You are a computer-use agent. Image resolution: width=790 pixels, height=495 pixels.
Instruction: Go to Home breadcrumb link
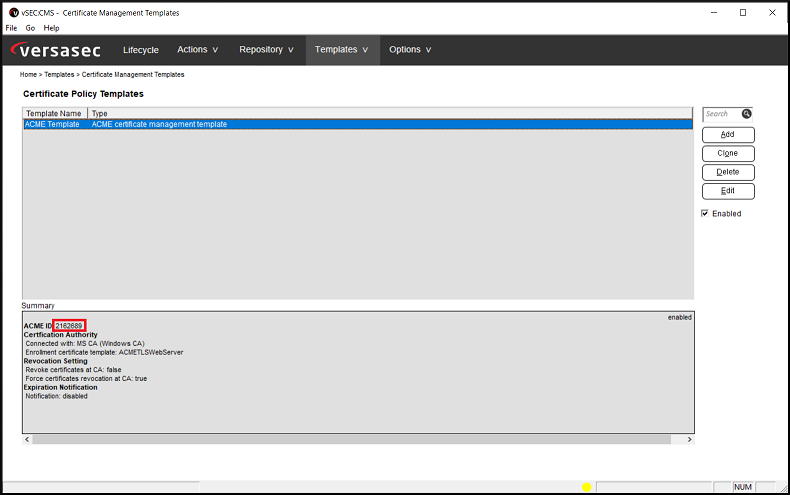coord(28,75)
